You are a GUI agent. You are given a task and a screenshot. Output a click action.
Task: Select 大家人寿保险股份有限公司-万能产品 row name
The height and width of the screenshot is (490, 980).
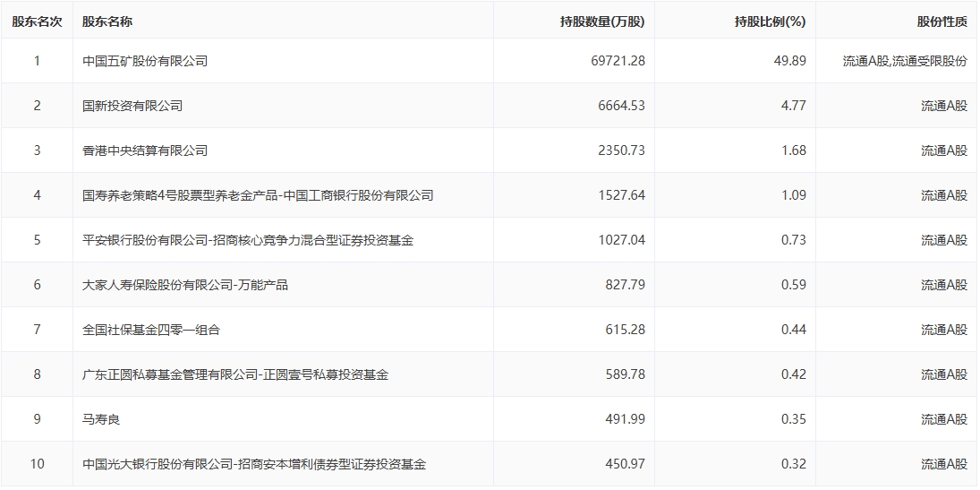pos(185,285)
